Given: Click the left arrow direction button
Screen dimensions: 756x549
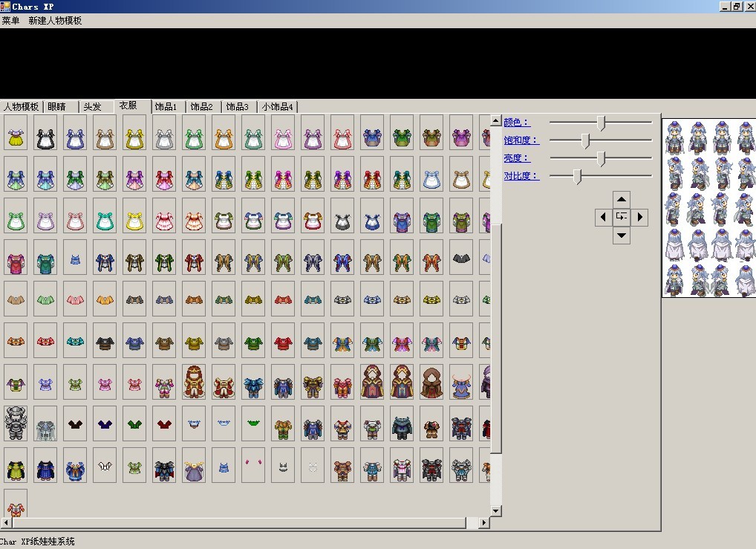Looking at the screenshot, I should click(x=604, y=217).
